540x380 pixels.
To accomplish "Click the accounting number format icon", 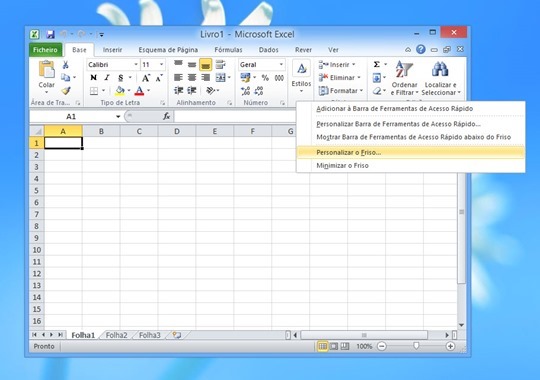I will click(x=245, y=78).
